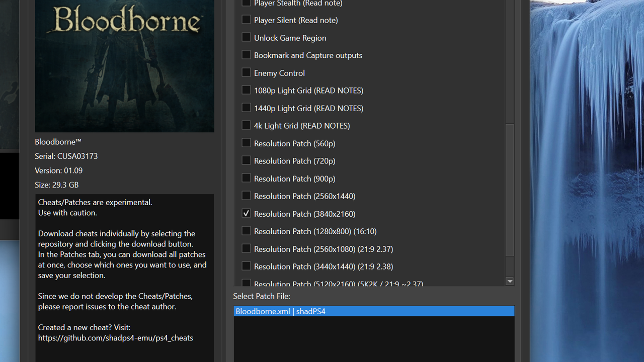The width and height of the screenshot is (644, 362).
Task: Click the shadps4-emu/ps4_cheats GitHub URL
Action: click(x=115, y=338)
